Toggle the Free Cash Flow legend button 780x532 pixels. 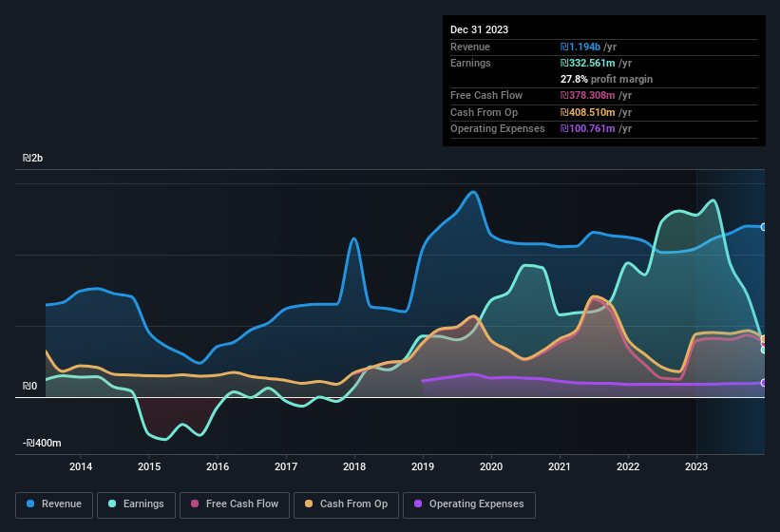[x=235, y=504]
